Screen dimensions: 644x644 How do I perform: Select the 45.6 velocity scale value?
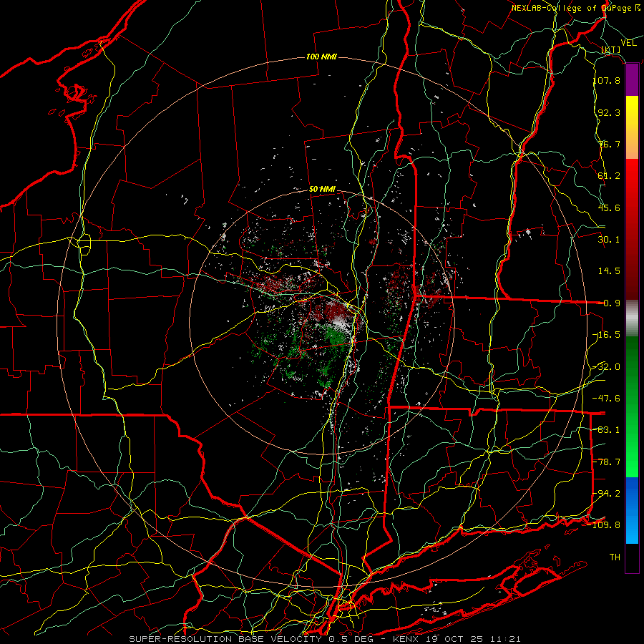609,208
